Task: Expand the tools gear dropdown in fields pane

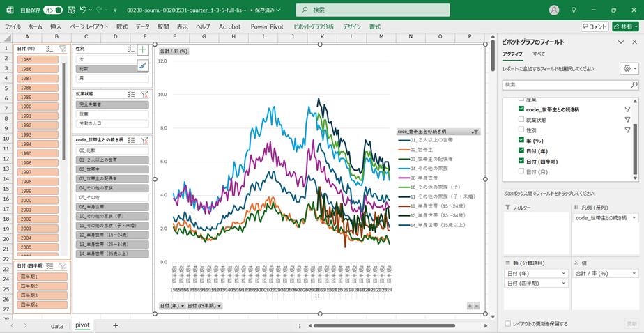Action: pos(629,68)
